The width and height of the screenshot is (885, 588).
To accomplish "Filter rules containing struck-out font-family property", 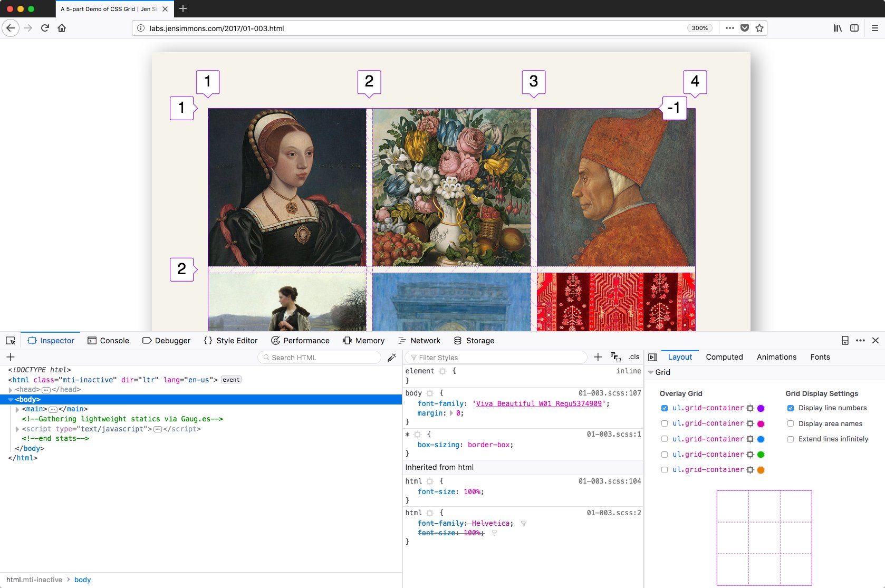I will (x=524, y=524).
